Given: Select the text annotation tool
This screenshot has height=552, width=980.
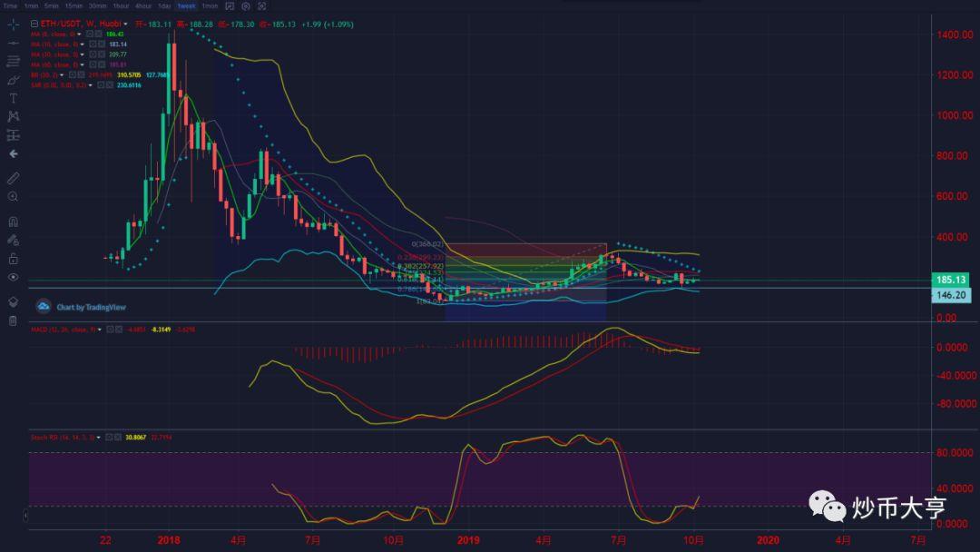Looking at the screenshot, I should tap(14, 98).
